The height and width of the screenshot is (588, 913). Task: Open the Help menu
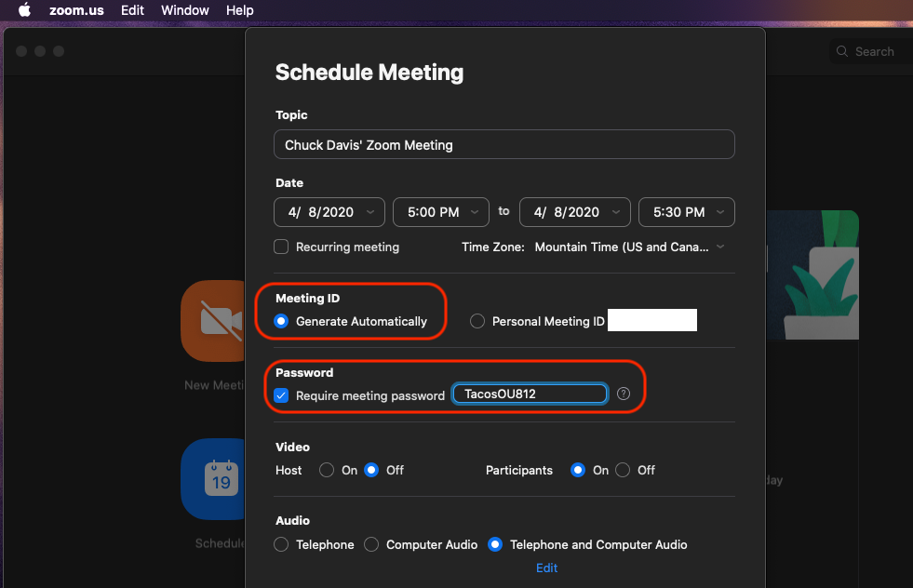click(239, 10)
